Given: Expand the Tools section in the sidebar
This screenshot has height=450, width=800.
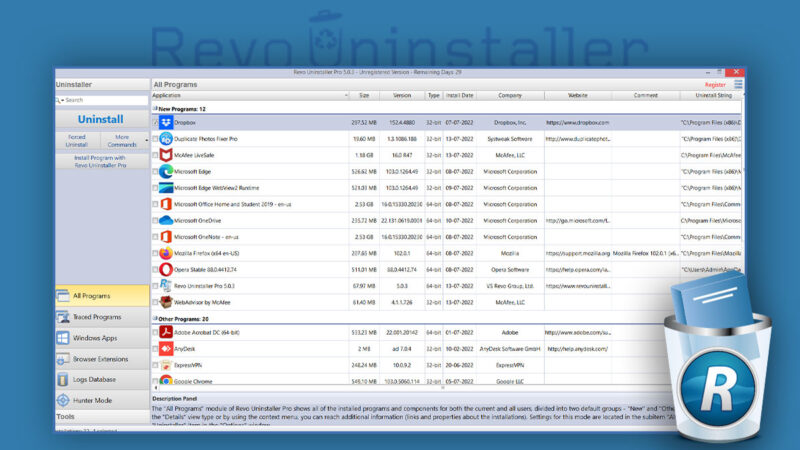Looking at the screenshot, I should point(102,417).
